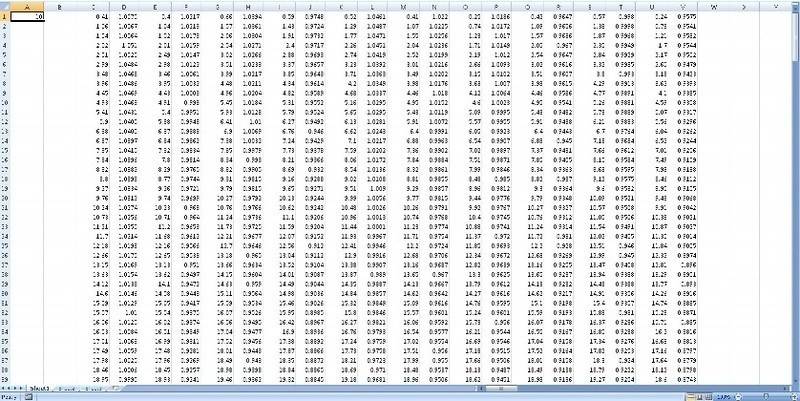Select column P header

(496, 7)
